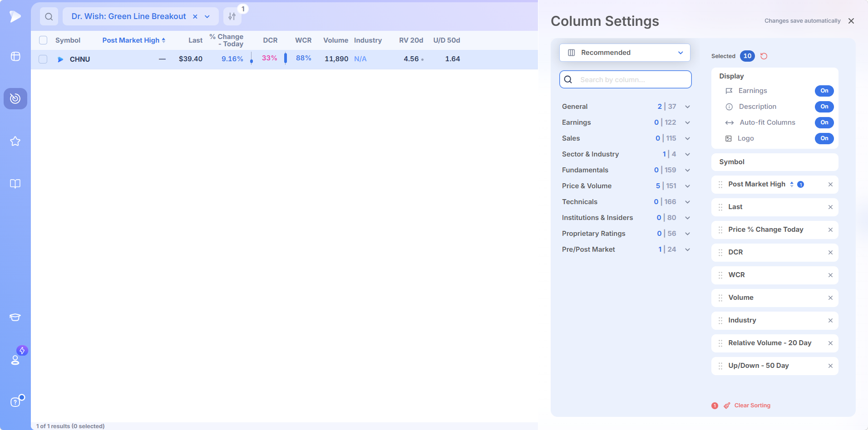The image size is (868, 430).
Task: Remove the Industry column from selected list
Action: pos(830,321)
